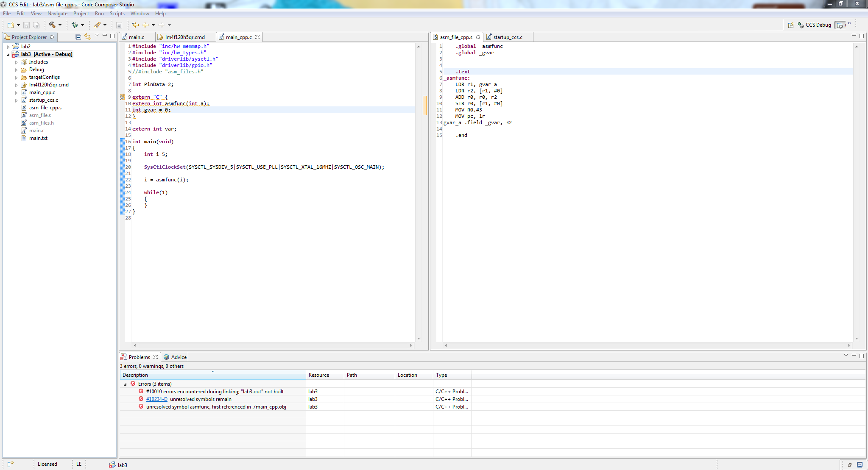Screen dimensions: 868x470
Task: Maximize the asm_file_cpp.s editor area
Action: click(x=862, y=36)
